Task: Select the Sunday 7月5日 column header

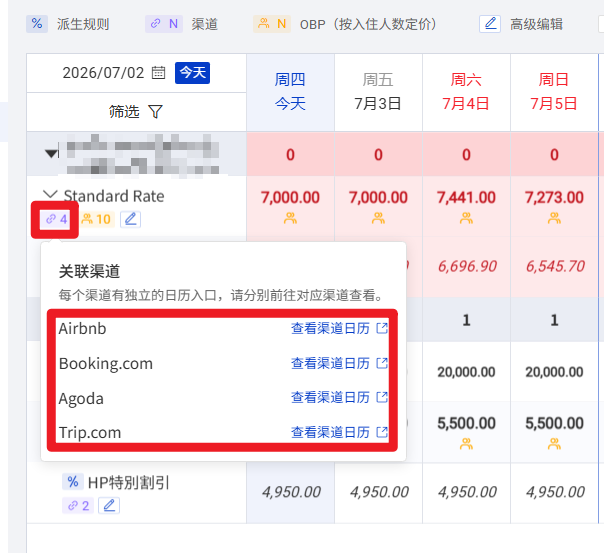Action: (x=554, y=92)
